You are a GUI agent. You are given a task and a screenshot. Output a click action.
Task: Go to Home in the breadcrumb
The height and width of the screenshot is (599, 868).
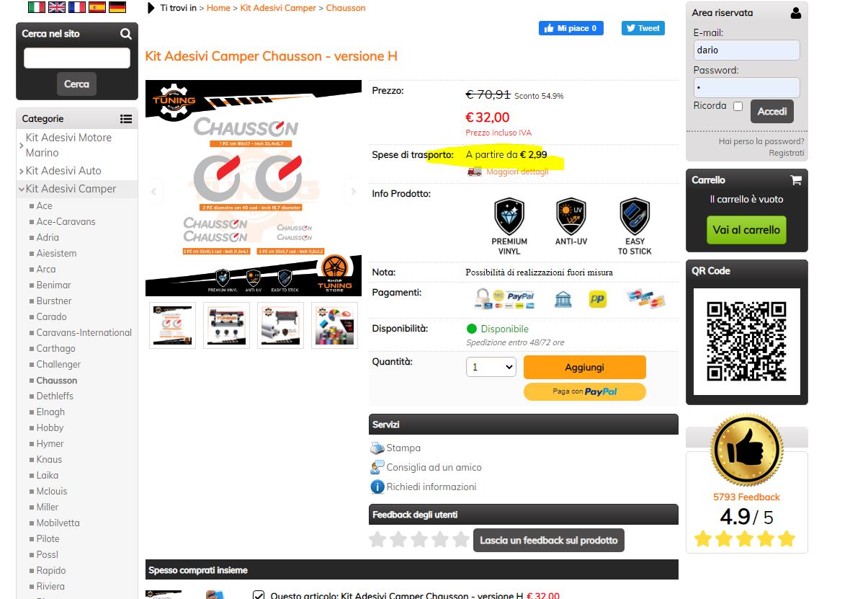pyautogui.click(x=218, y=8)
